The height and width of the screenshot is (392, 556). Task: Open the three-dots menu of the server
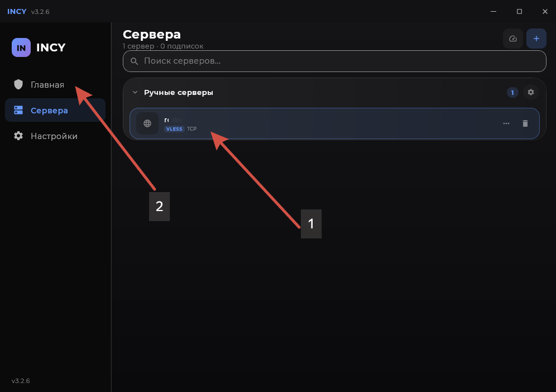(x=506, y=123)
